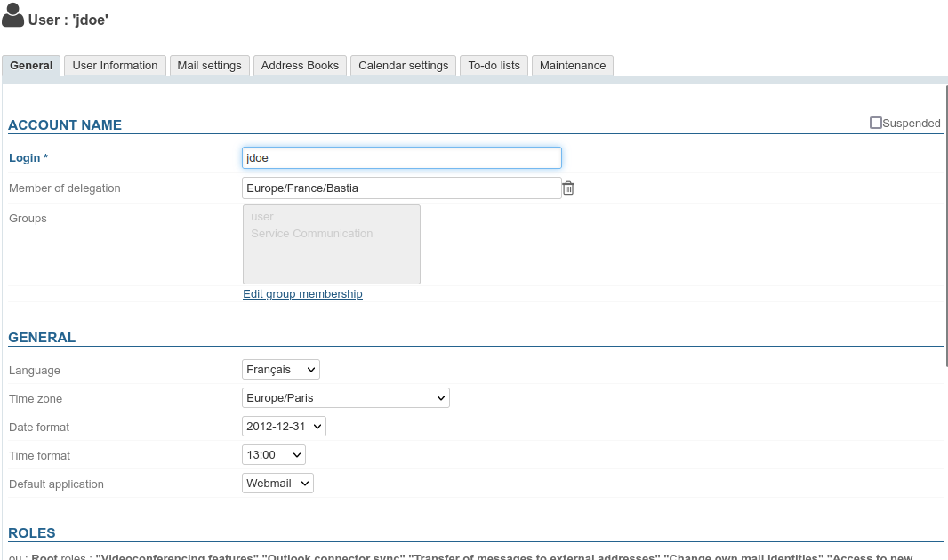
Task: Open the Date format dropdown
Action: (284, 426)
